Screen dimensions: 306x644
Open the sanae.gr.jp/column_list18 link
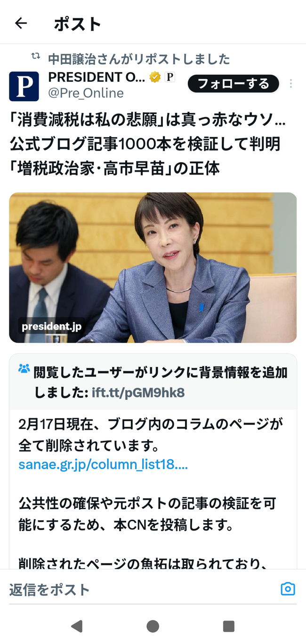[x=103, y=465]
